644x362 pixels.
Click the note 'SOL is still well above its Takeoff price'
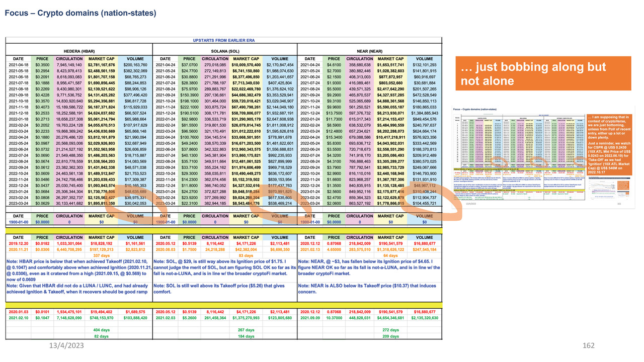click(225, 288)
